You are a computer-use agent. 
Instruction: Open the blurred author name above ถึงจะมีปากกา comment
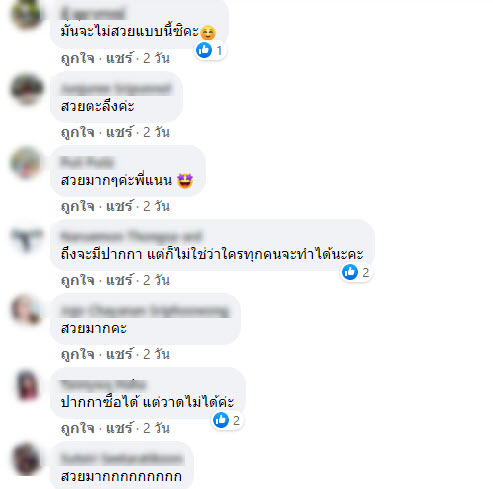[131, 236]
